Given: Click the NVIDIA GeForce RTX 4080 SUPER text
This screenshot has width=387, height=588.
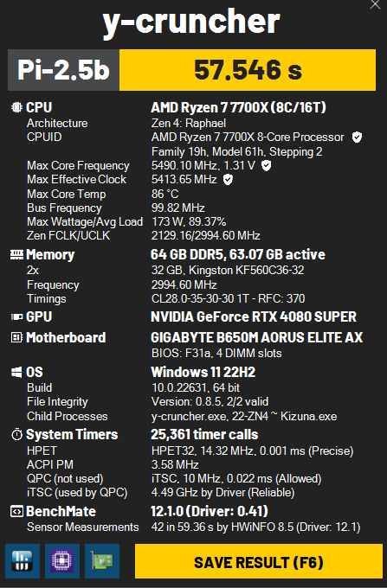Looking at the screenshot, I should point(254,317).
